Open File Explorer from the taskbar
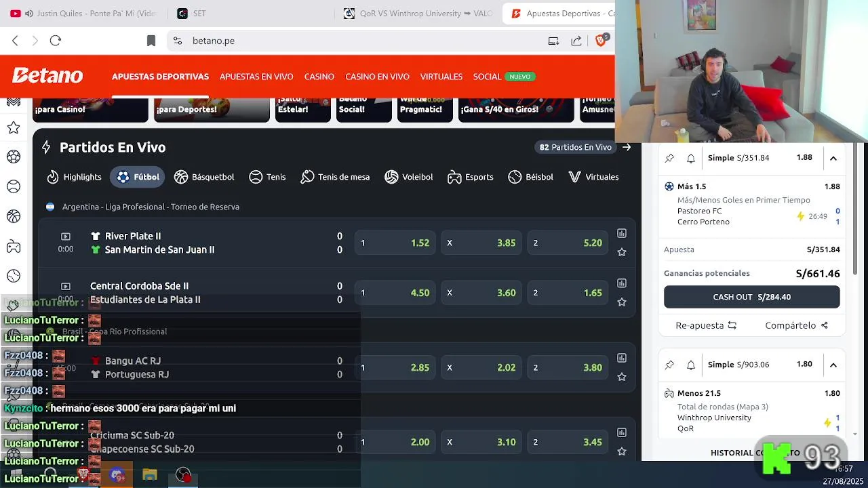Image resolution: width=868 pixels, height=488 pixels. tap(150, 474)
